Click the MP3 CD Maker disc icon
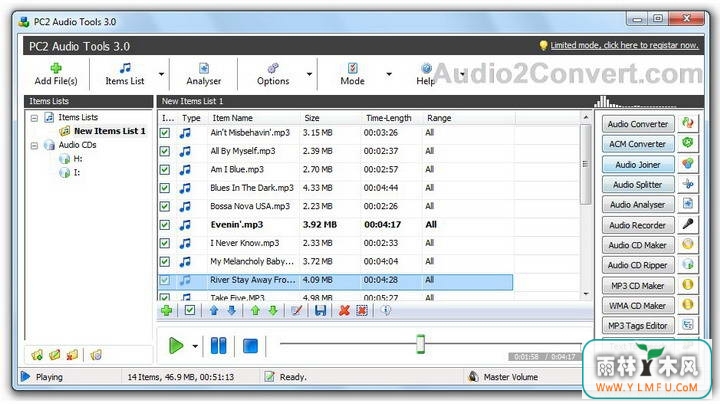 pos(687,285)
